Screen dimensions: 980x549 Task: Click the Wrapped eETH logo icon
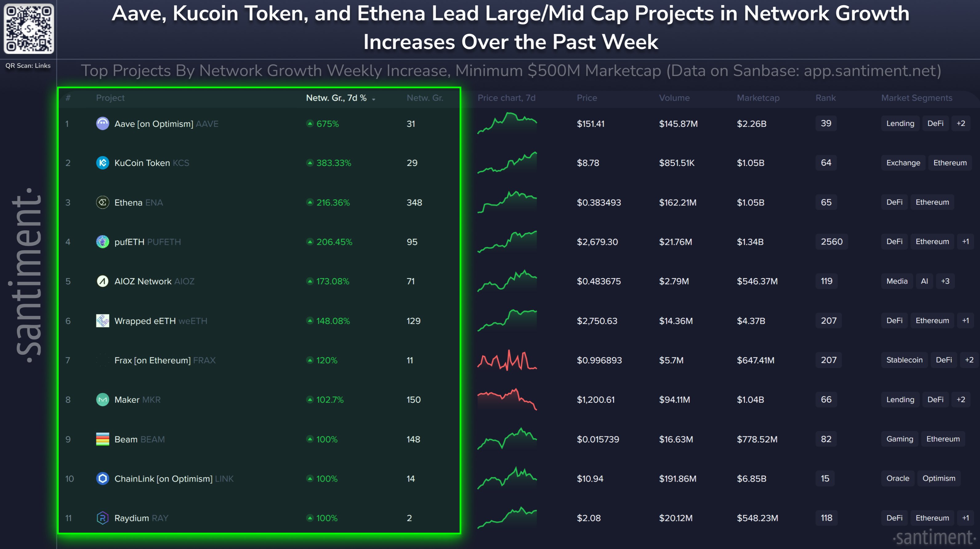pos(102,321)
